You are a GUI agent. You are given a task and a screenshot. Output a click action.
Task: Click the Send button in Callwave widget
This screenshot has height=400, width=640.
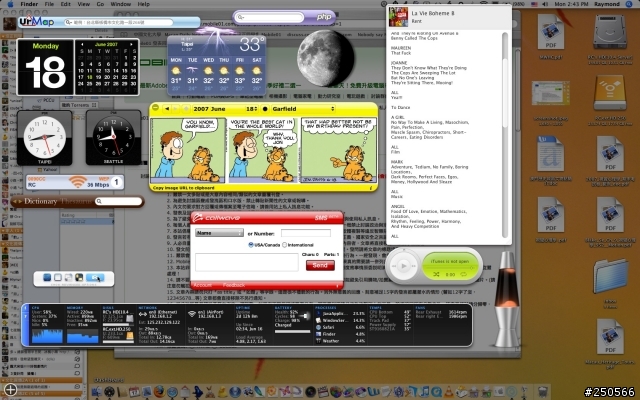(x=320, y=265)
